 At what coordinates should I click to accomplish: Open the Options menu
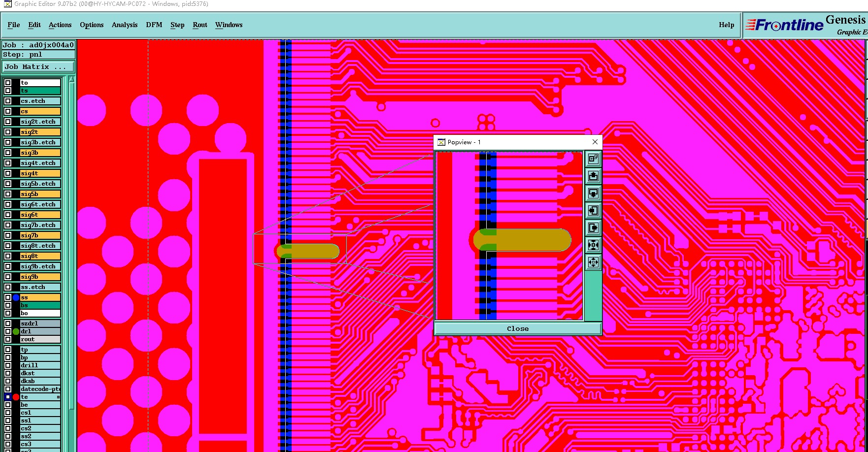pos(92,25)
